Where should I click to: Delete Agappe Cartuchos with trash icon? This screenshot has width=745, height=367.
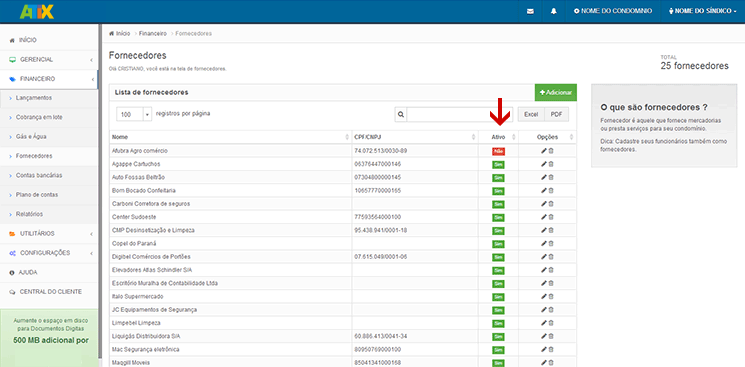(x=551, y=164)
